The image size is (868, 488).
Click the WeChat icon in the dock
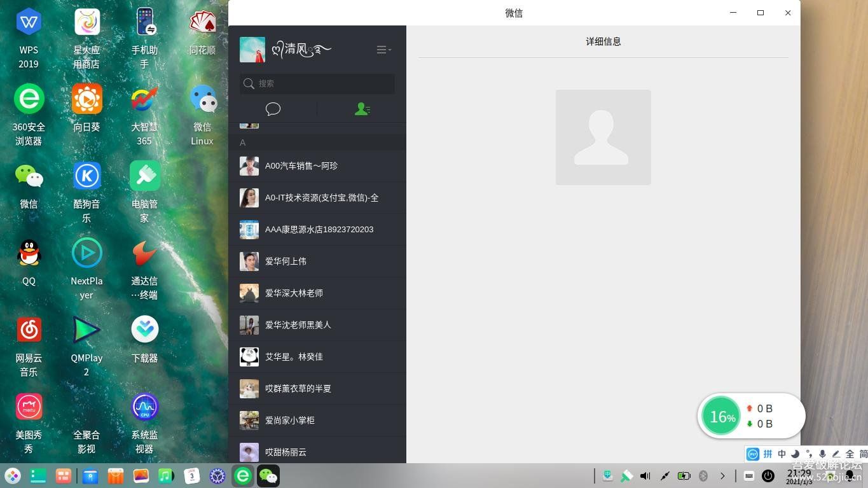[268, 476]
